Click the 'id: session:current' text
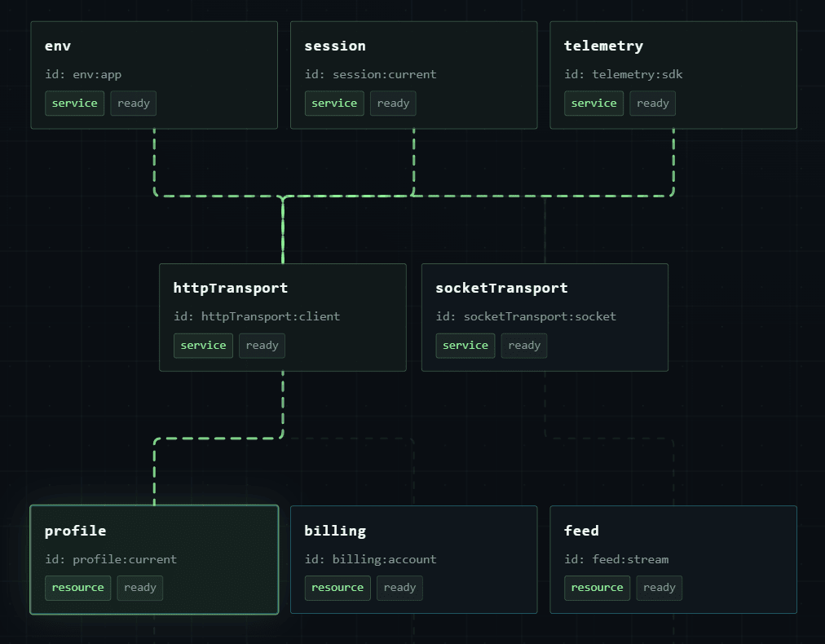Image resolution: width=825 pixels, height=644 pixels. click(x=370, y=74)
